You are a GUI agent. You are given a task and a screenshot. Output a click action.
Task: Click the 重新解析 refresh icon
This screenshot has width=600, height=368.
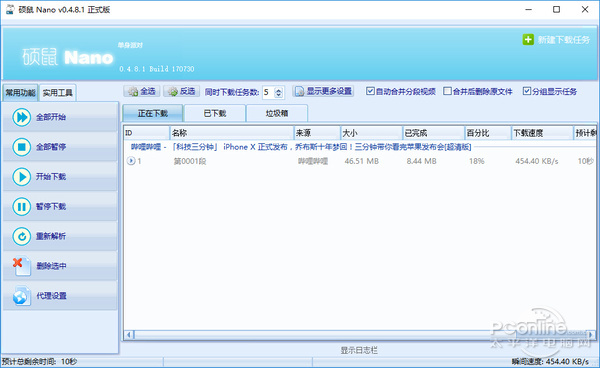click(x=21, y=236)
